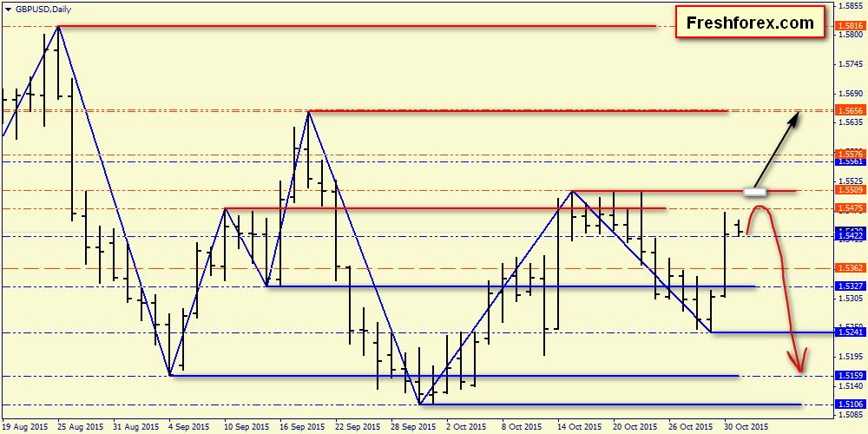Click the 1.5362 orange price label
The height and width of the screenshot is (434, 868).
pyautogui.click(x=851, y=268)
